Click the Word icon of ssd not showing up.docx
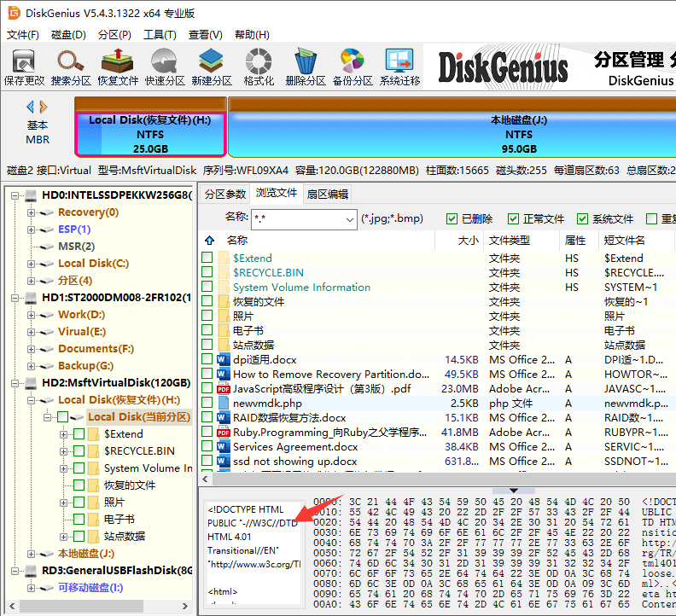Image resolution: width=676 pixels, height=616 pixels. pos(224,462)
